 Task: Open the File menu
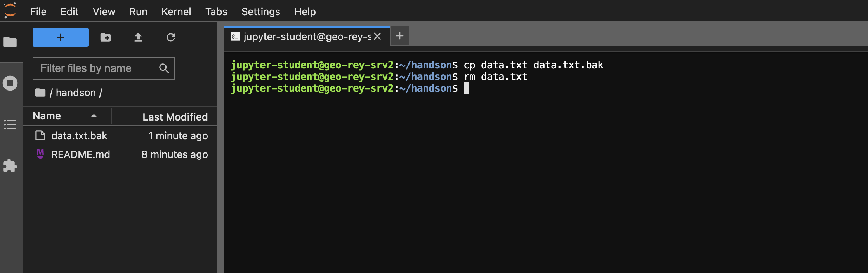coord(38,12)
